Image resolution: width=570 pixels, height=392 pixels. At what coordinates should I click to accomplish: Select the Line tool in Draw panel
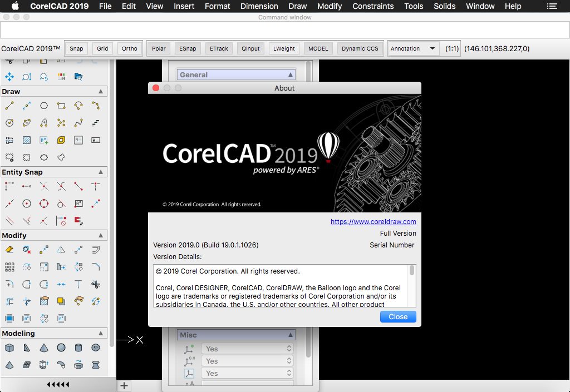tap(9, 106)
